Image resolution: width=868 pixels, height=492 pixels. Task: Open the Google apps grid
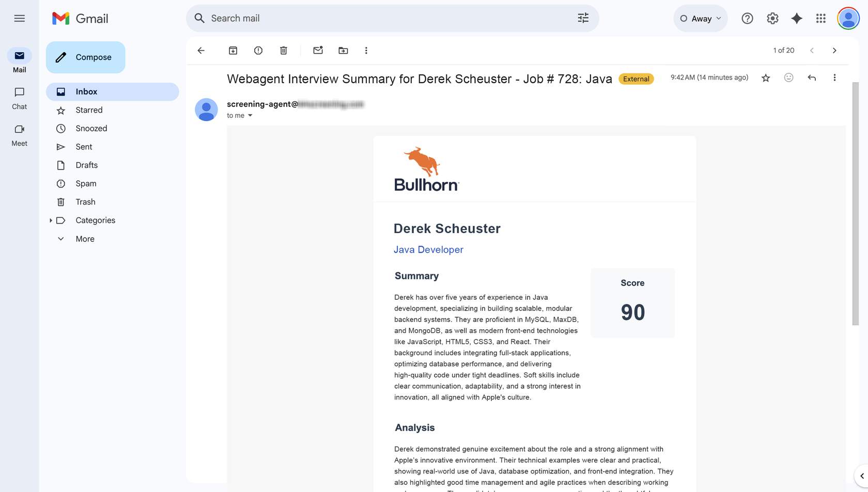pos(820,19)
